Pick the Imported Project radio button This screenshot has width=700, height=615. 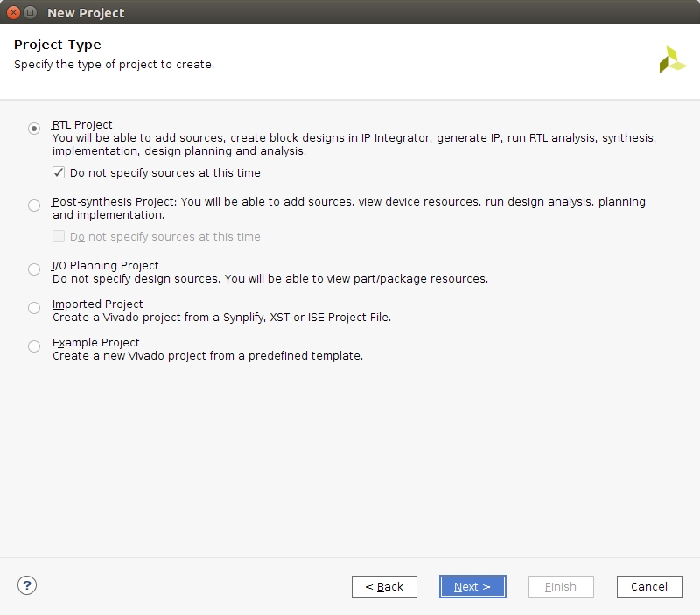pyautogui.click(x=34, y=308)
